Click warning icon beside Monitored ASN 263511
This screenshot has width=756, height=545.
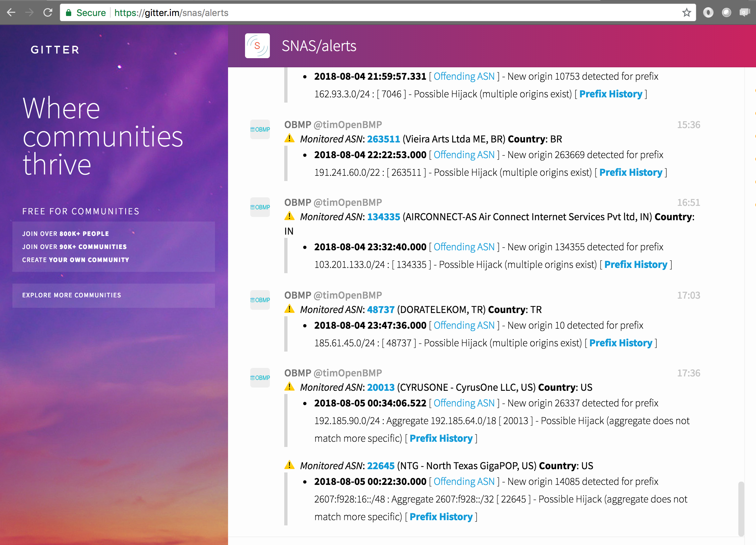point(289,138)
